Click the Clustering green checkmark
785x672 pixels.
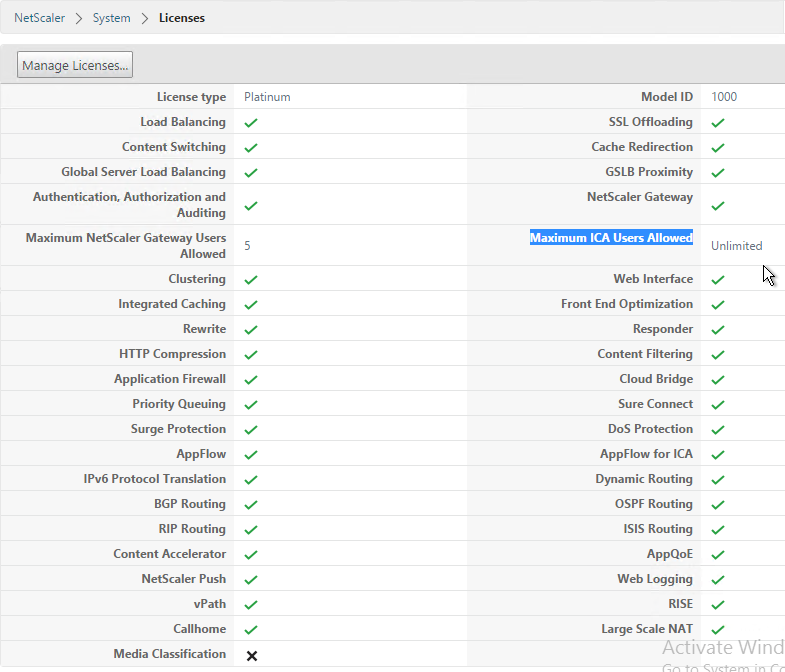pyautogui.click(x=251, y=279)
